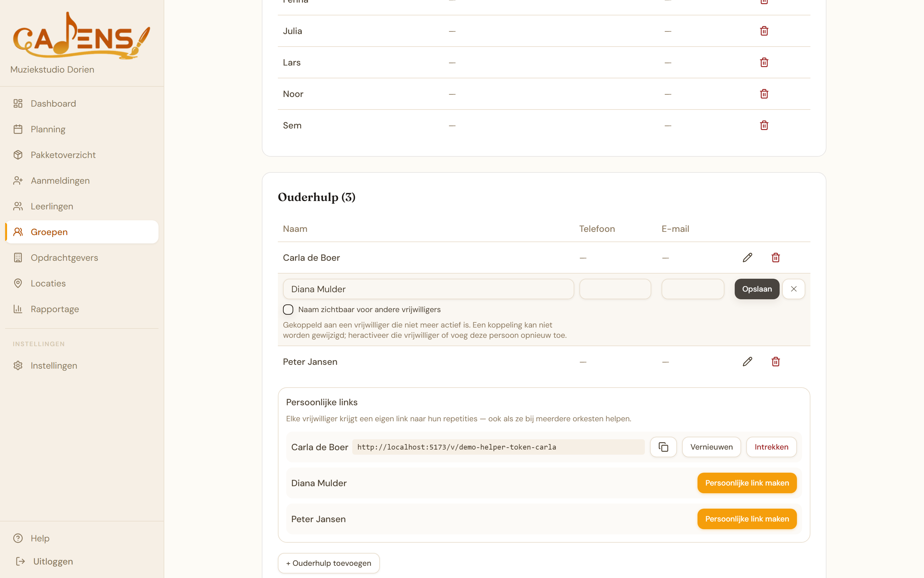Cancel editing Diana Mulder with X

coord(793,289)
